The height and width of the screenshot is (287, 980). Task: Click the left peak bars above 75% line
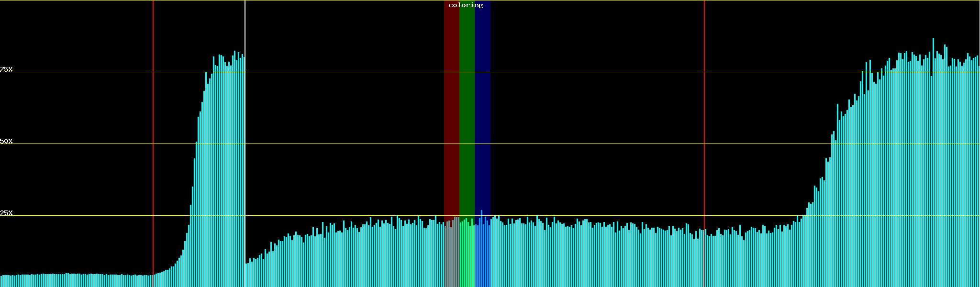tap(227, 62)
